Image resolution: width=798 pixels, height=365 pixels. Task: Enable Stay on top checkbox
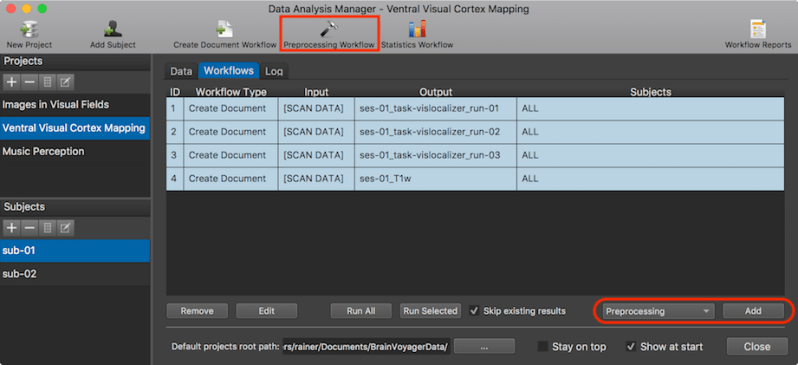pos(543,347)
